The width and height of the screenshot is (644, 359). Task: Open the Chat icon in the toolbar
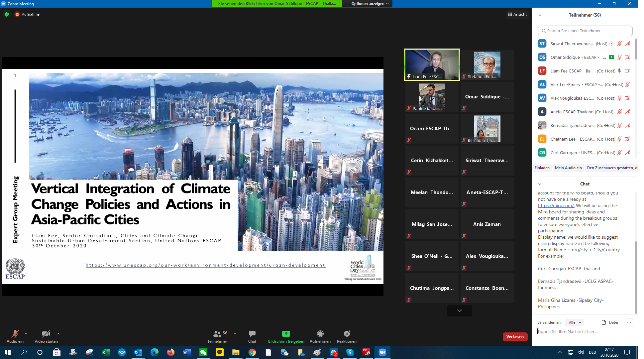click(252, 334)
